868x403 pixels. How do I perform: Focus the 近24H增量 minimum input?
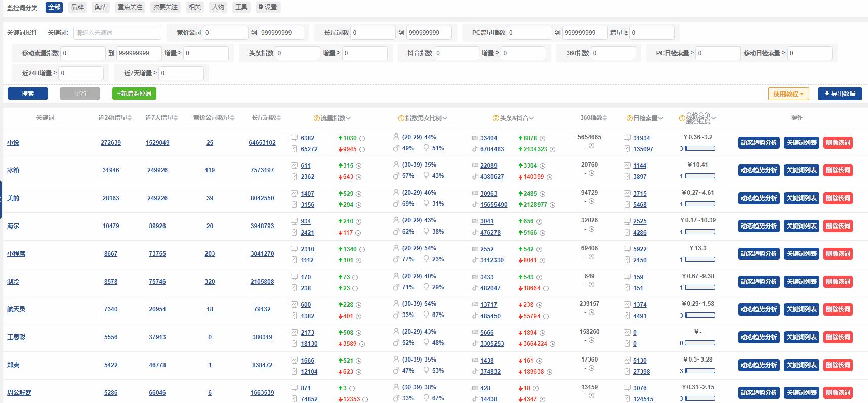click(81, 73)
